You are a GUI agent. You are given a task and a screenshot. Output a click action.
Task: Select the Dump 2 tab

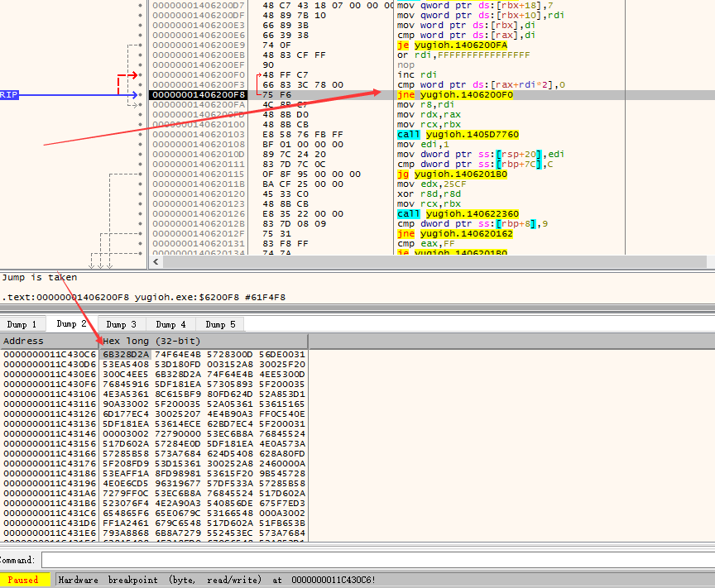point(72,323)
